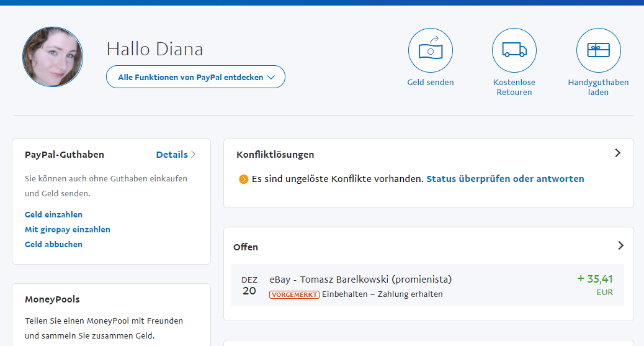Click Mit giropay einzahlen link
The image size is (644, 346).
click(68, 230)
